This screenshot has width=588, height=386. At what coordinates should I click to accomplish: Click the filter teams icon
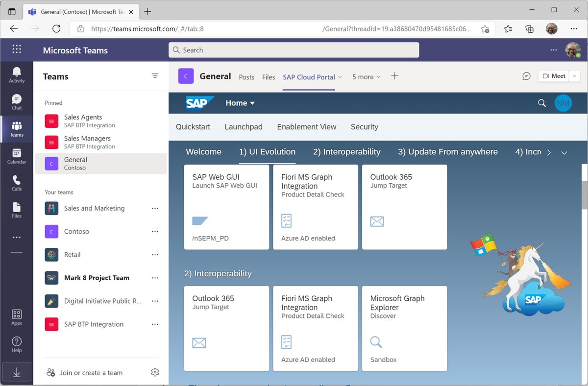pyautogui.click(x=155, y=76)
